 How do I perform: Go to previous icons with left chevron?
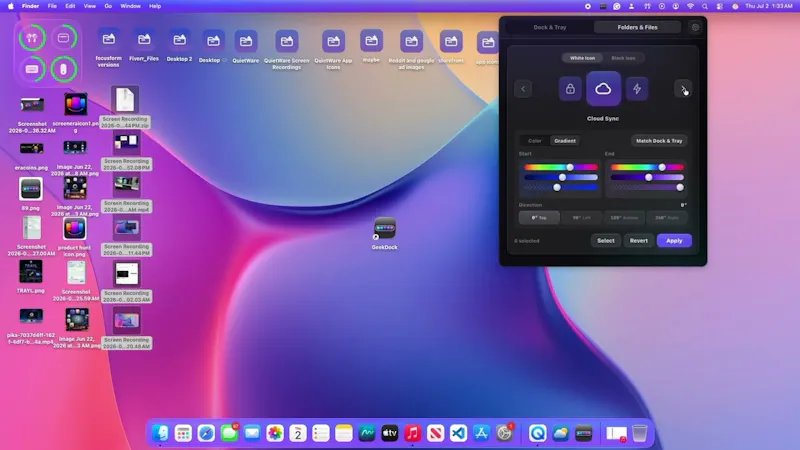pos(523,89)
